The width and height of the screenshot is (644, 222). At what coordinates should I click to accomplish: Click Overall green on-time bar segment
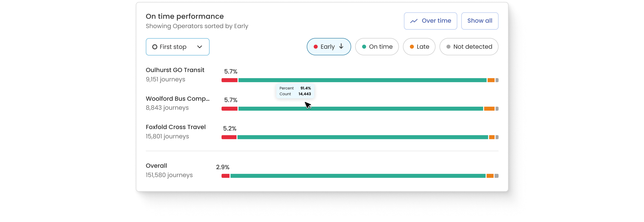click(x=358, y=176)
